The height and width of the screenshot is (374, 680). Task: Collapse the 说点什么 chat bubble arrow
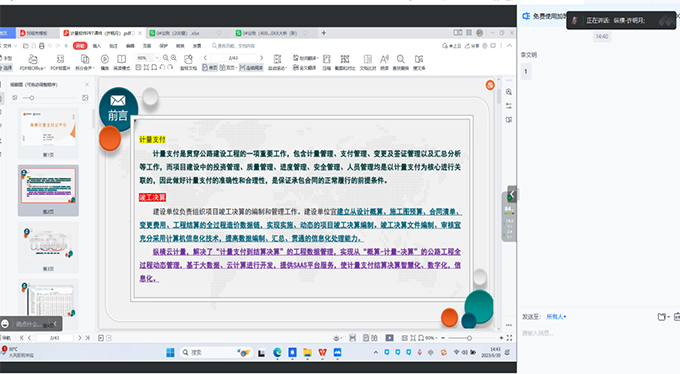(x=55, y=323)
